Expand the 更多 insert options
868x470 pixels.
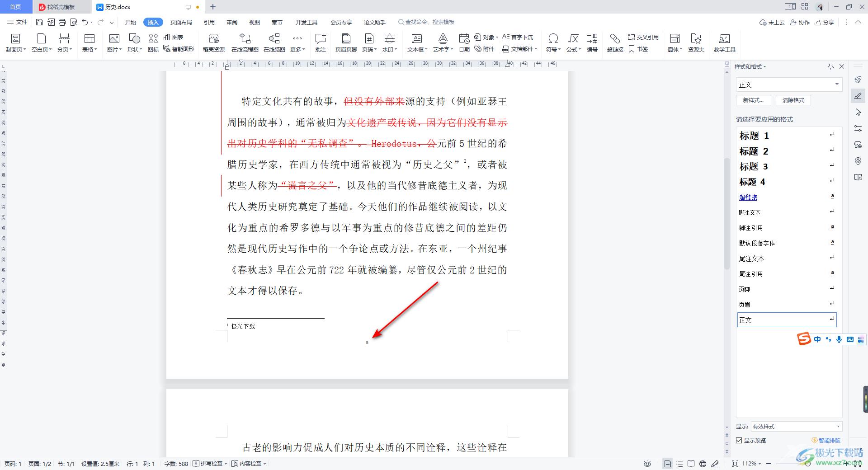pos(297,43)
